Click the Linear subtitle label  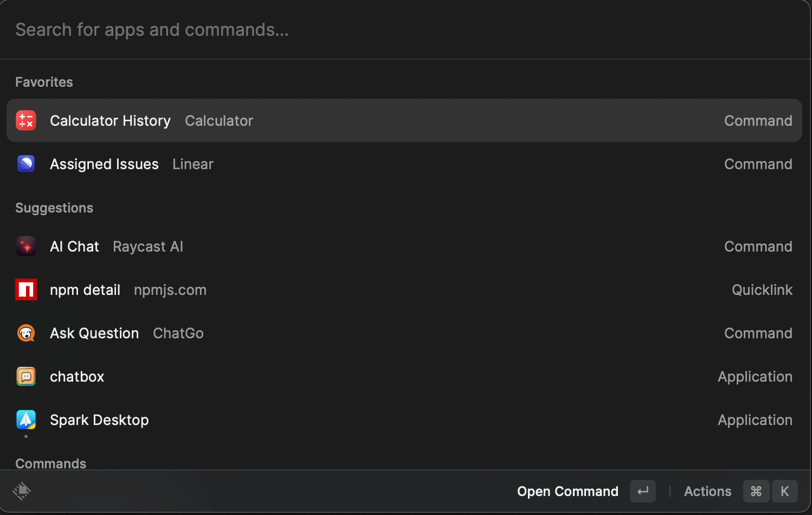pos(193,164)
